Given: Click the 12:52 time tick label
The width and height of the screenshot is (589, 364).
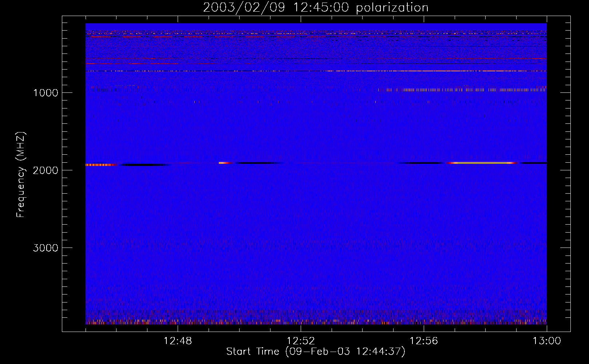Looking at the screenshot, I should coord(301,341).
